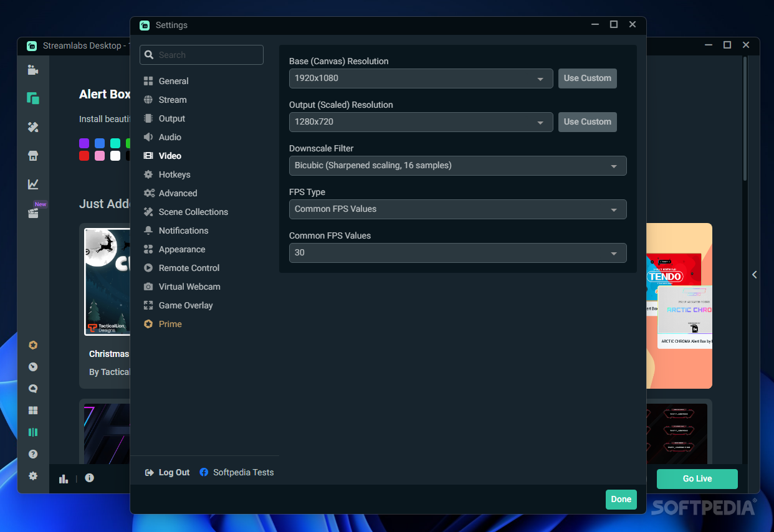
Task: Open the dashboard gauge icon in main sidebar
Action: pos(33,367)
